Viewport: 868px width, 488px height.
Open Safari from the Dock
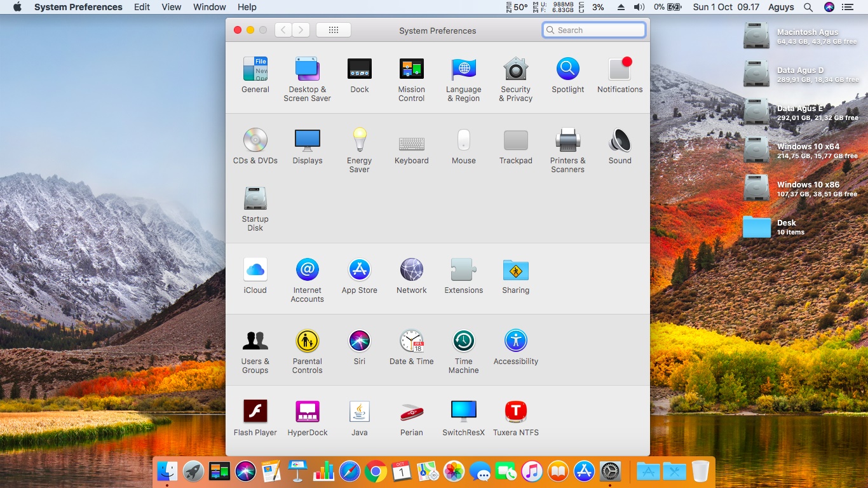[349, 471]
